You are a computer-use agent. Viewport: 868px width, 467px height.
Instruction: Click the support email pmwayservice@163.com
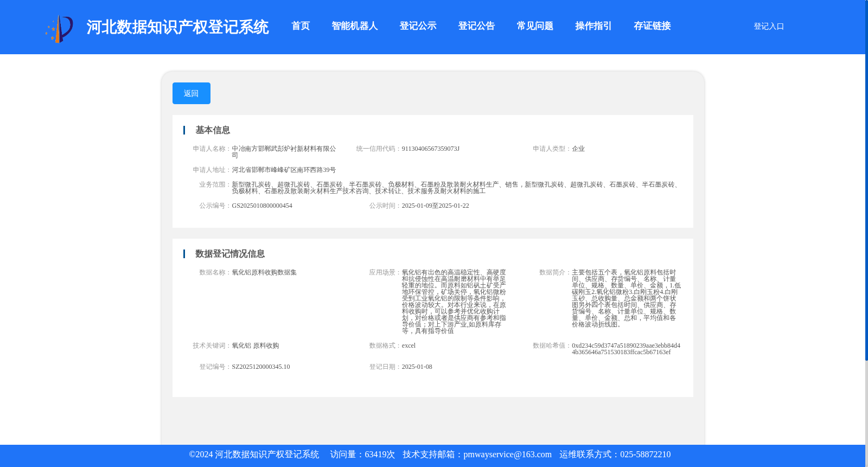point(507,455)
